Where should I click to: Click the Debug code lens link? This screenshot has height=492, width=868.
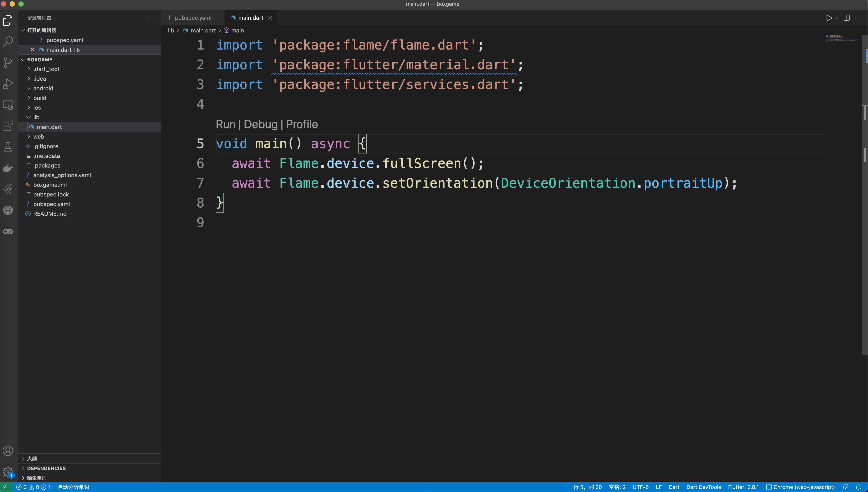coord(260,124)
